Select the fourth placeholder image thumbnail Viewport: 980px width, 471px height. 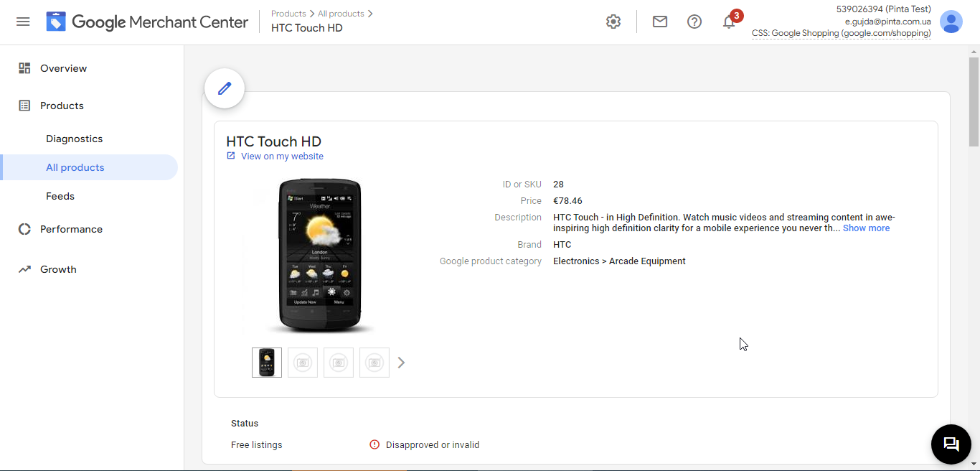374,363
